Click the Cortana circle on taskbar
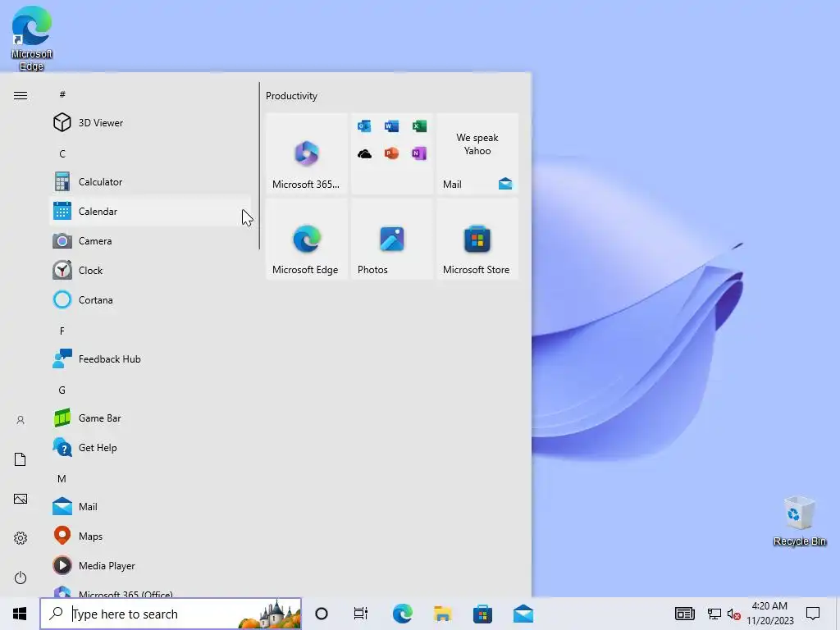840x630 pixels. (x=322, y=614)
